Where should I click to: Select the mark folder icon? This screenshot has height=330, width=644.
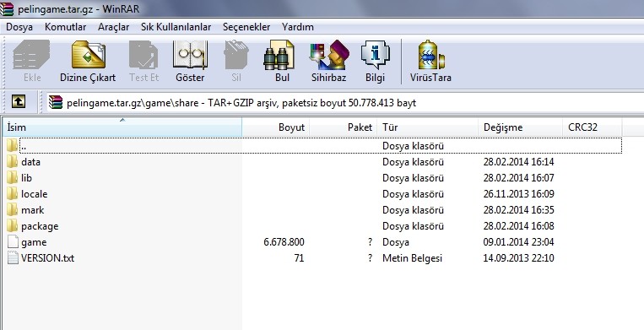coord(13,210)
